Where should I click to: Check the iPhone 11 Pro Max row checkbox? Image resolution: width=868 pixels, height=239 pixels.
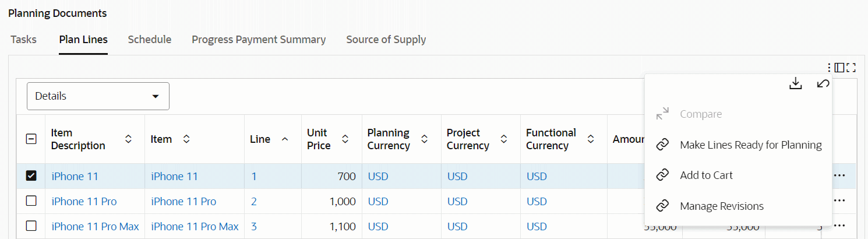coord(31,226)
